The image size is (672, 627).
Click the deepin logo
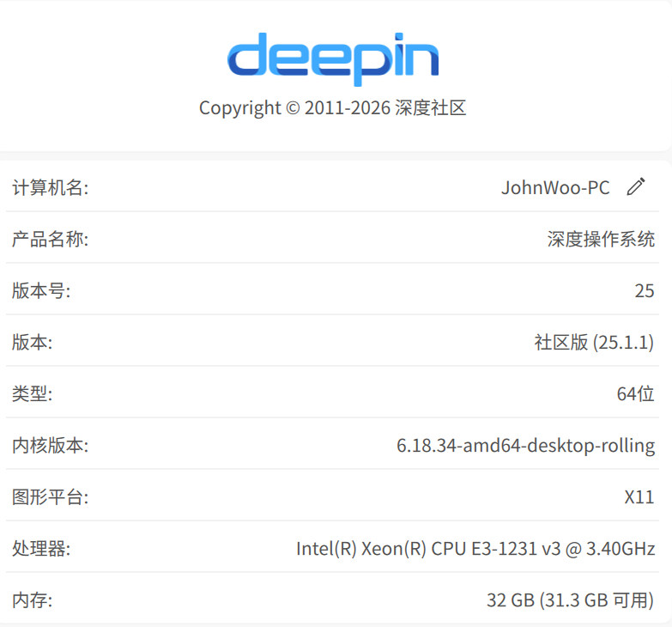[x=333, y=59]
